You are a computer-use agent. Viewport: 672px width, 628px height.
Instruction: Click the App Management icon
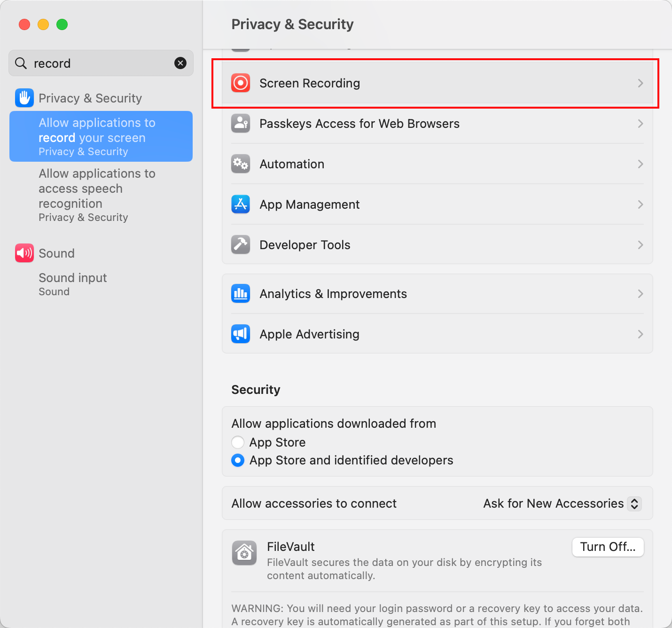(x=241, y=204)
